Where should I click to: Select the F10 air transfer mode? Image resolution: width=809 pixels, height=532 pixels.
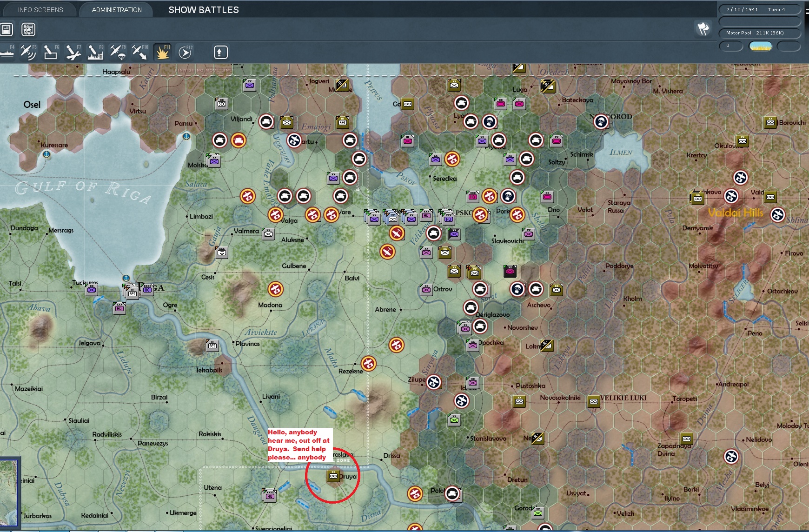click(139, 52)
